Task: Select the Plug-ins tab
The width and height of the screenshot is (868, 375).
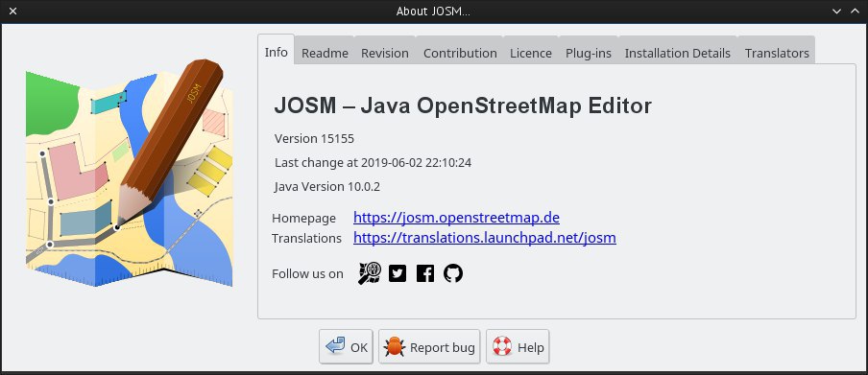Action: (589, 53)
